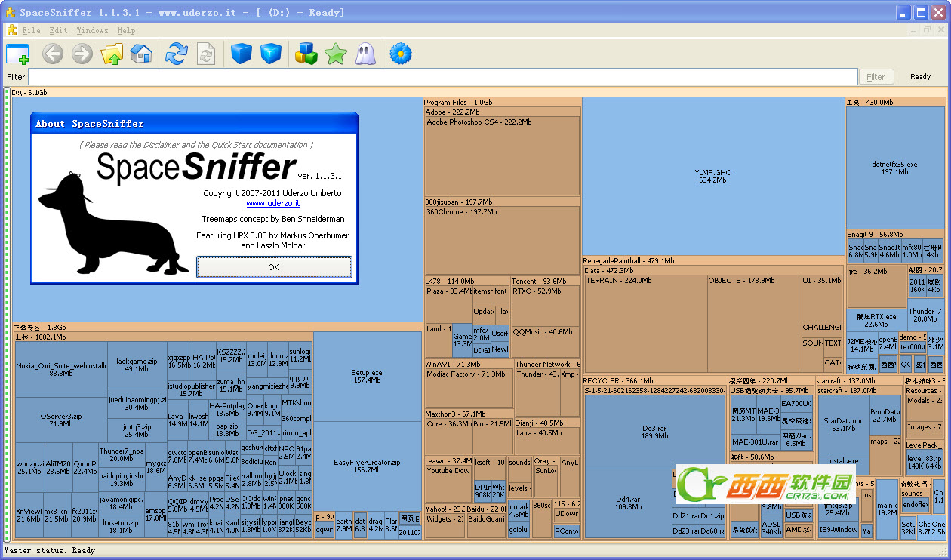Open the Windows menu

tap(92, 31)
